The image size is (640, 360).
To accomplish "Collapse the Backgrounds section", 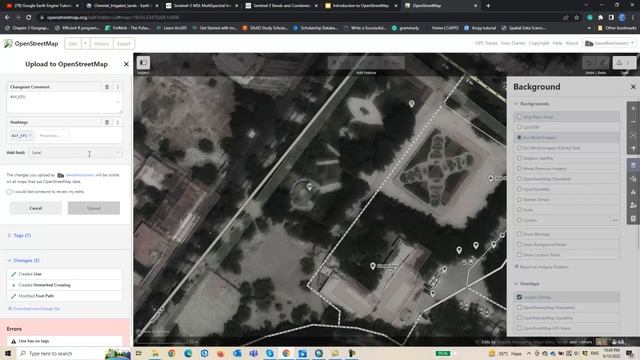I will coord(531,104).
